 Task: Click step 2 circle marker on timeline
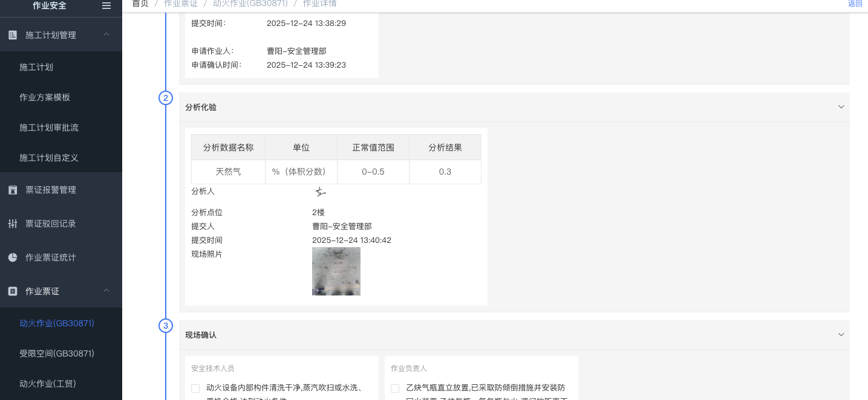click(166, 98)
